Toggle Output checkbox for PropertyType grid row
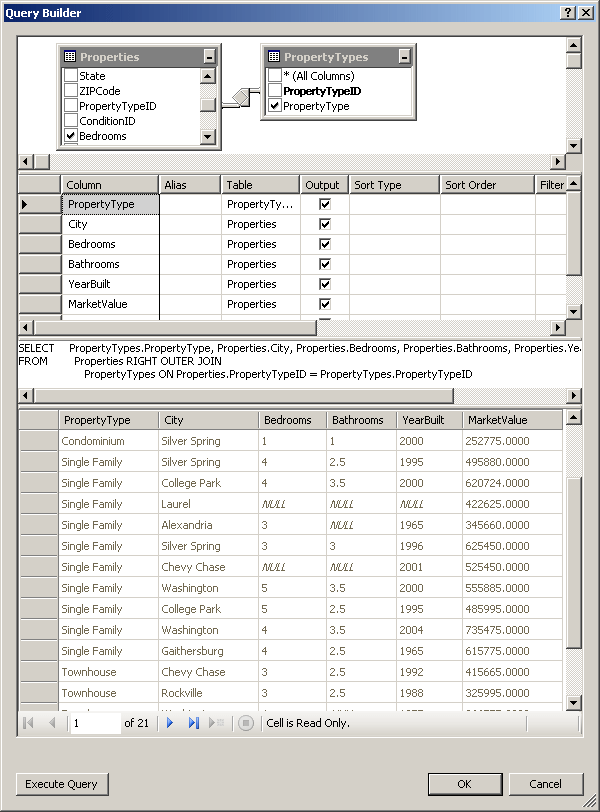Image resolution: width=600 pixels, height=812 pixels. [325, 204]
